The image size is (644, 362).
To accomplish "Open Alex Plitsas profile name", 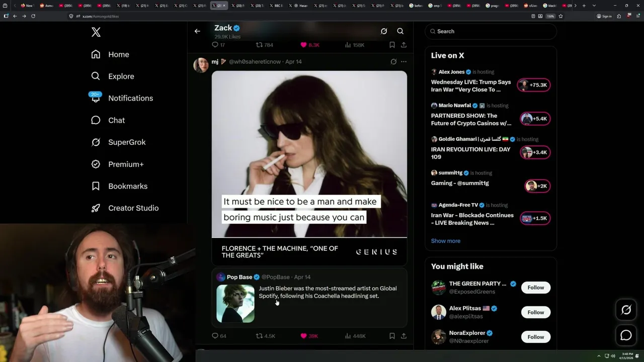I will (465, 308).
